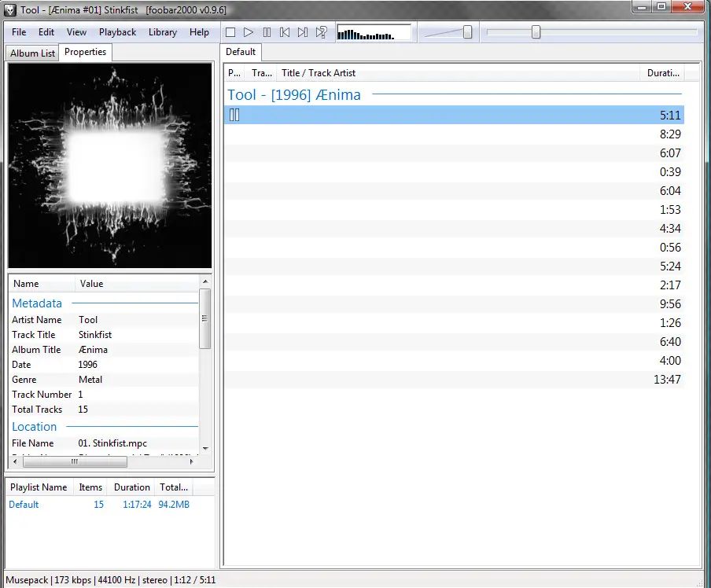Open the Playback menu
The image size is (711, 588).
pyautogui.click(x=117, y=32)
